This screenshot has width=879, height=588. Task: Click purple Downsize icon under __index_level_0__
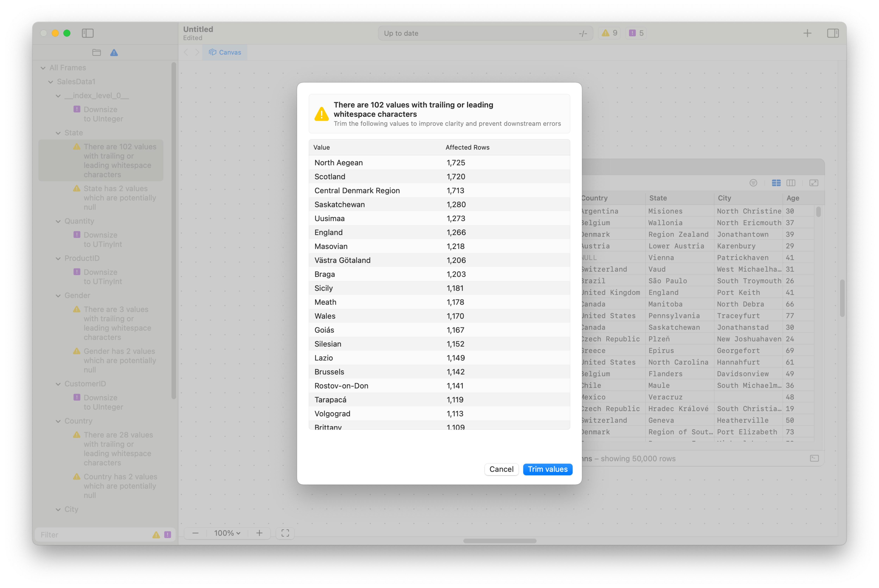(x=77, y=109)
